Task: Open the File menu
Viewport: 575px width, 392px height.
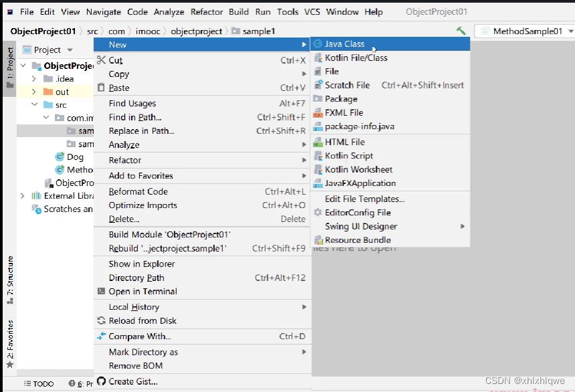Action: (27, 12)
